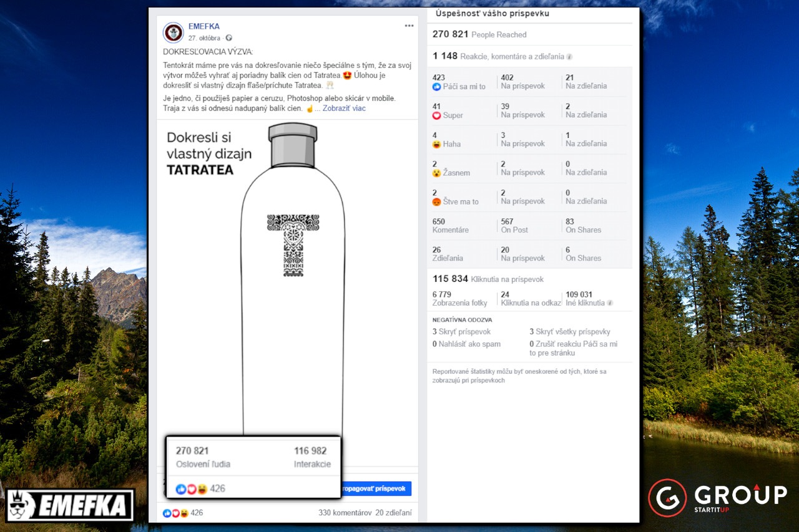Click the GROUP Startitup logo
This screenshot has width=799, height=532.
click(717, 497)
